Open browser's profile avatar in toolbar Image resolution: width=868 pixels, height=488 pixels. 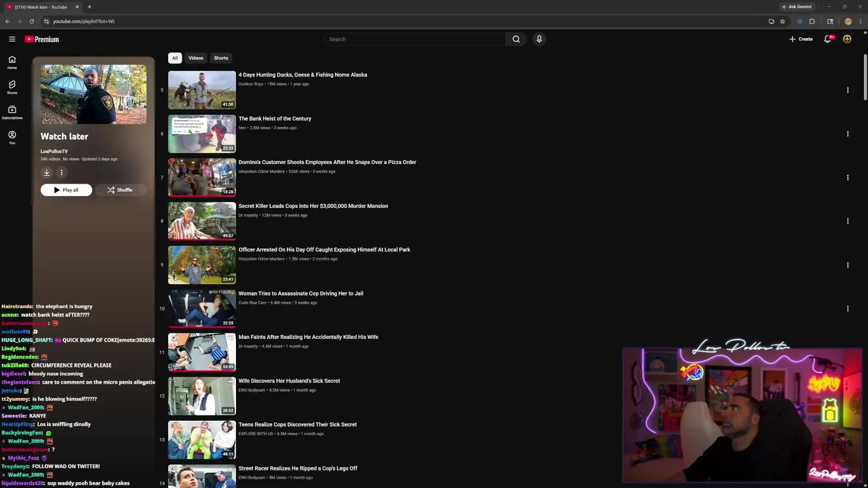pyautogui.click(x=848, y=21)
